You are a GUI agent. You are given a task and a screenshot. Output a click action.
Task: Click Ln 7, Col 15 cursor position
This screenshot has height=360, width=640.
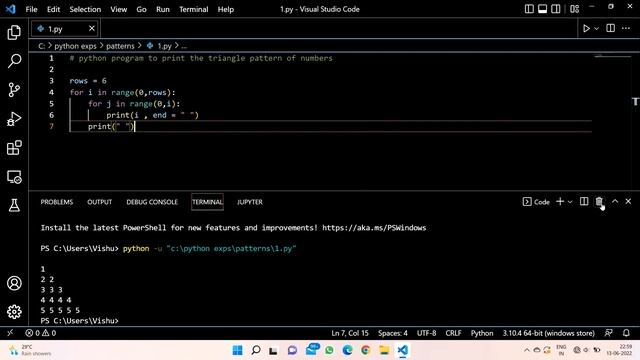(x=350, y=333)
